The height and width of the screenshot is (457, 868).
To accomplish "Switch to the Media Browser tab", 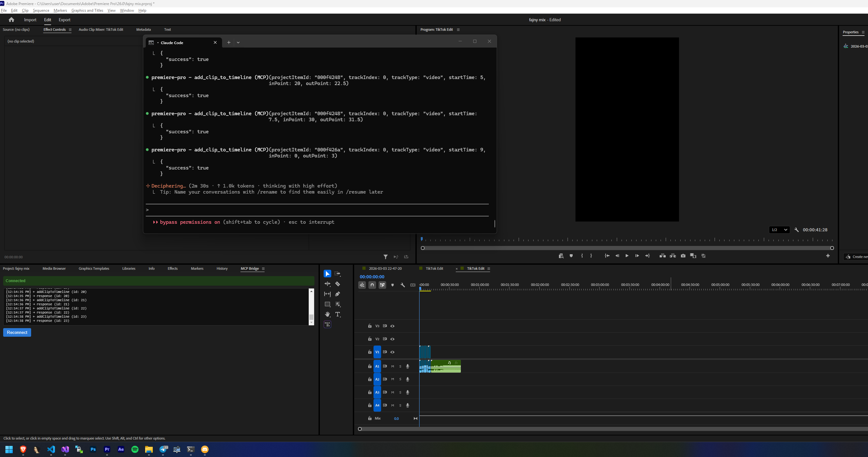I will (x=54, y=268).
